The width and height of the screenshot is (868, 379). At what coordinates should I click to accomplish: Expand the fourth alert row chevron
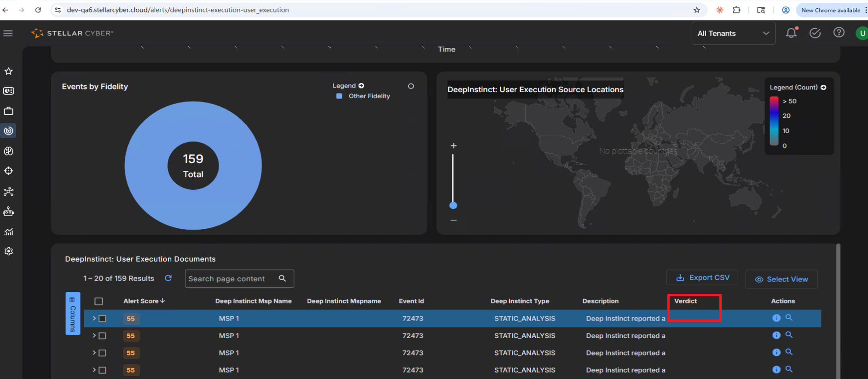click(94, 370)
